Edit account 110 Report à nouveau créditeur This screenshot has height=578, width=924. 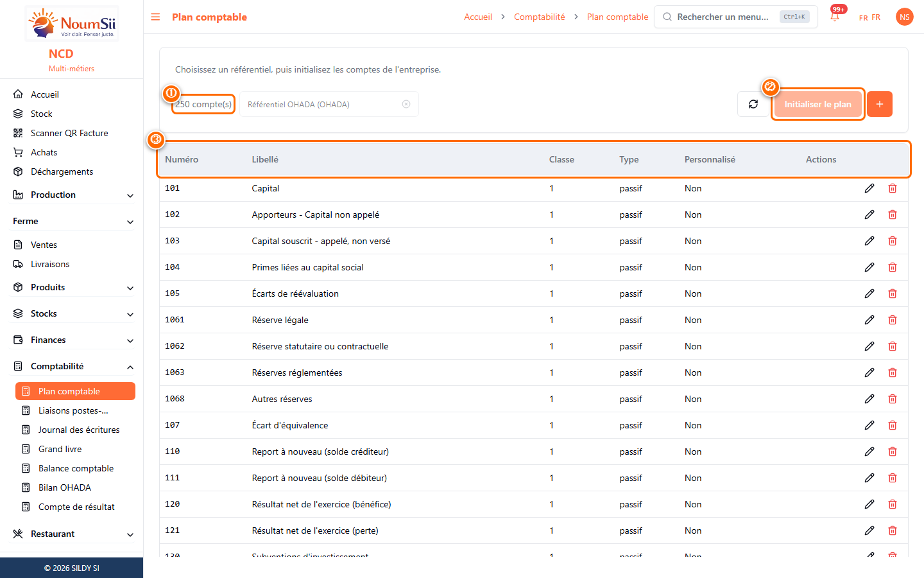[869, 451]
